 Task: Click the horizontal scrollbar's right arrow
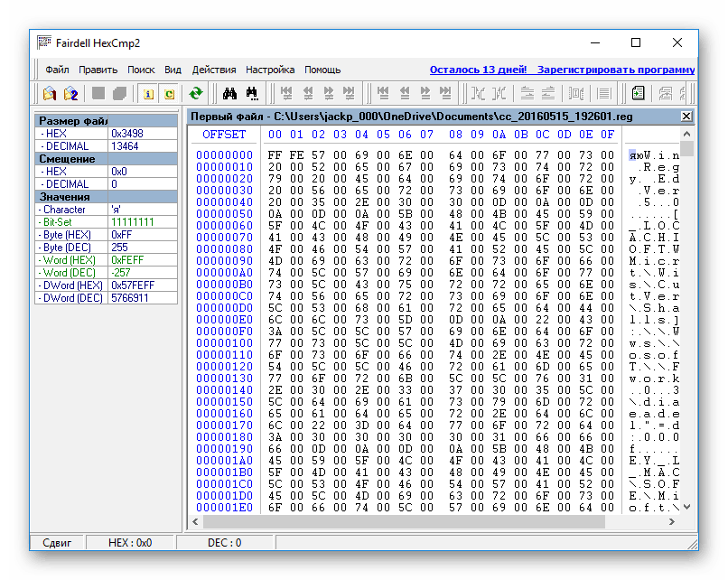click(x=673, y=521)
